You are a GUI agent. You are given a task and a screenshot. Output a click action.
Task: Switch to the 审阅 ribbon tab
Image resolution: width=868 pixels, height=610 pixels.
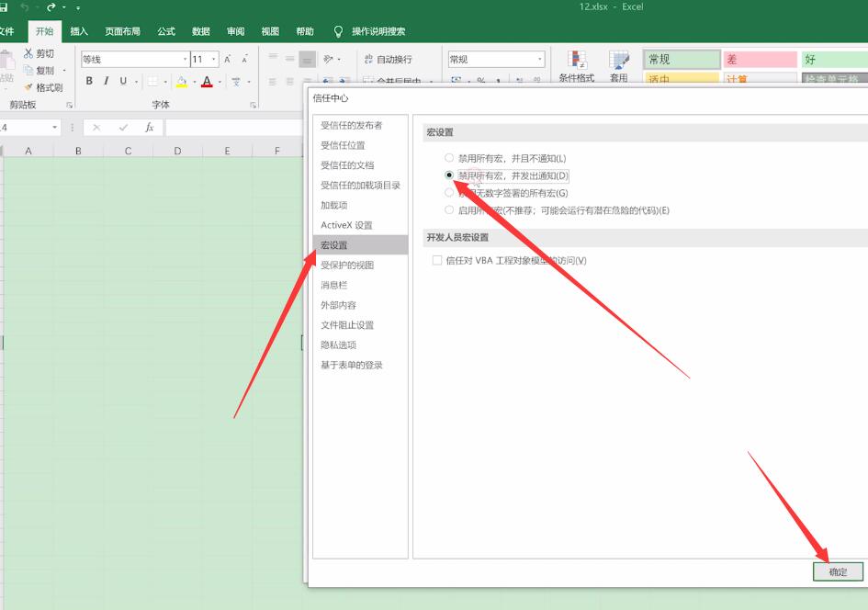click(235, 31)
